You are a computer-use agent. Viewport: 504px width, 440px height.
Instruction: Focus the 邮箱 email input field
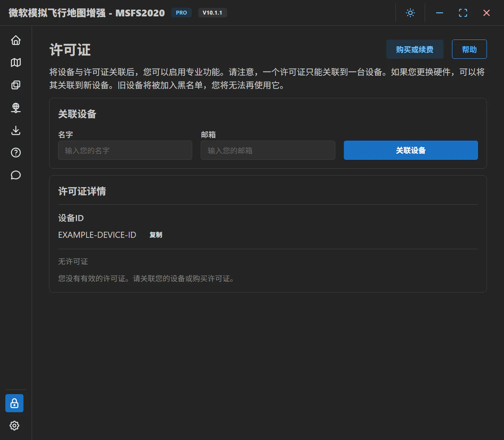268,150
